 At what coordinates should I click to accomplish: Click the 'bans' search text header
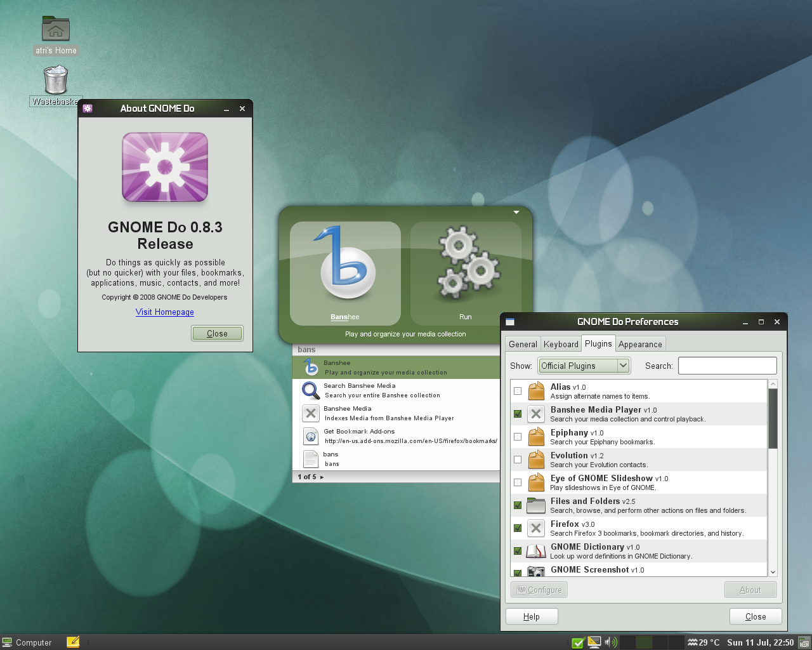(x=306, y=350)
